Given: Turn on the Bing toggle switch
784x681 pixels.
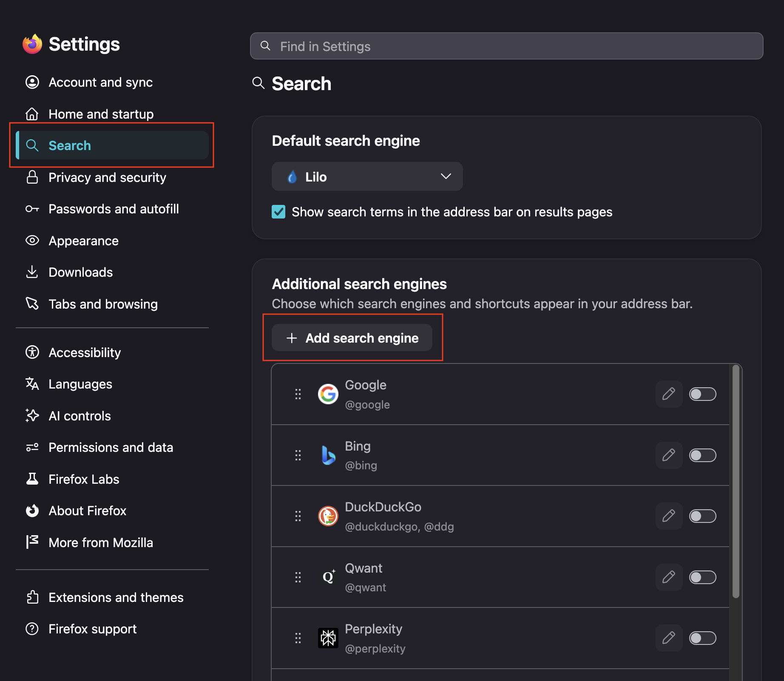Looking at the screenshot, I should [702, 455].
